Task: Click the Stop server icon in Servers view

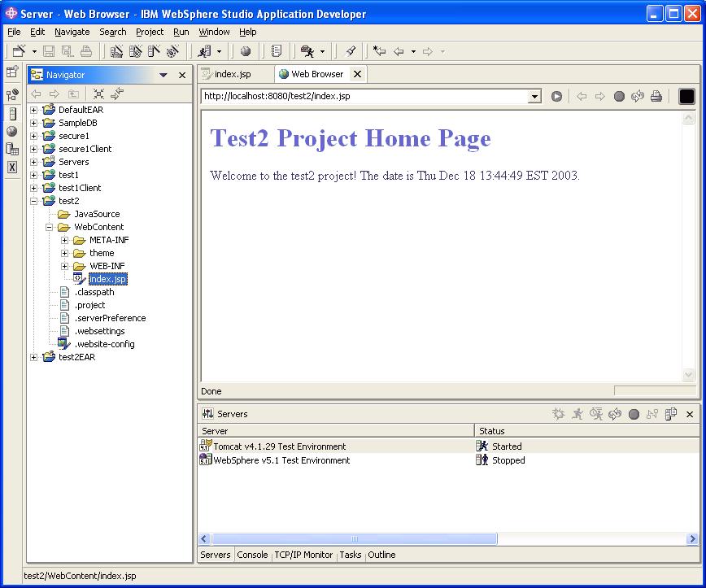Action: (634, 414)
